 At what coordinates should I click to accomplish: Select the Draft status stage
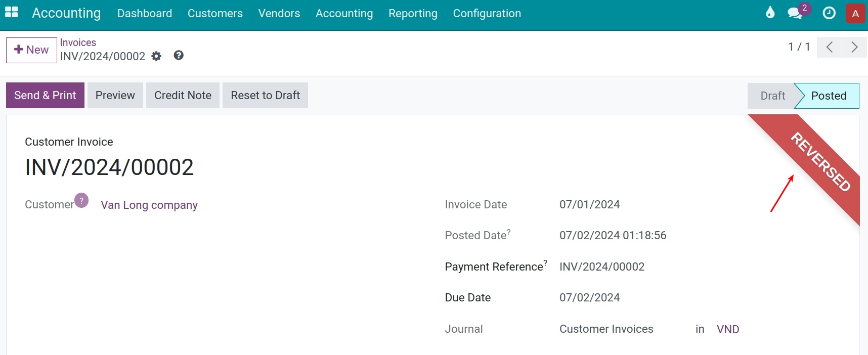pyautogui.click(x=772, y=96)
